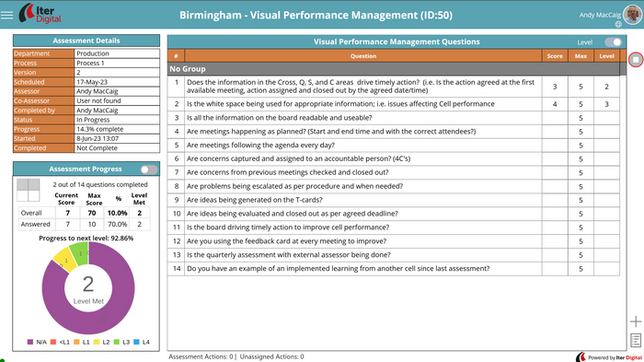644x362 pixels.
Task: Open Andy MacCaig profile avatar
Action: tap(632, 14)
